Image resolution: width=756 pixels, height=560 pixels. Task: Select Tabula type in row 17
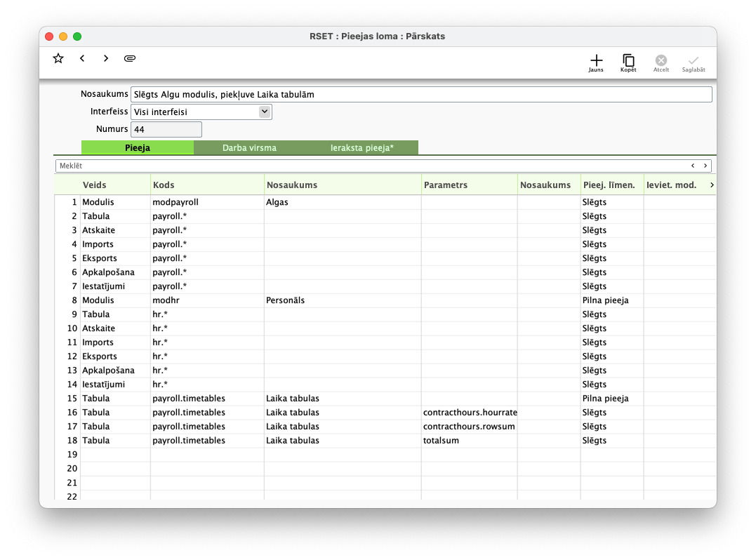[115, 427]
